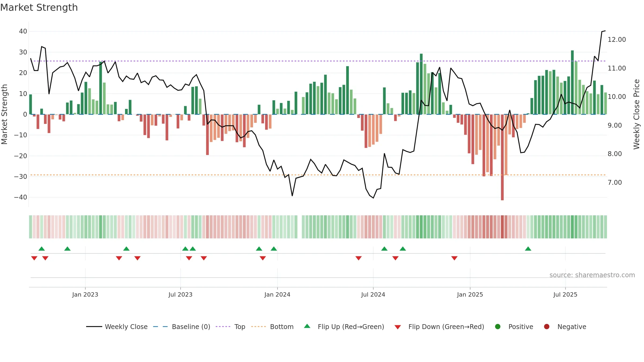Click the Jul 2025 axis label

pos(565,294)
